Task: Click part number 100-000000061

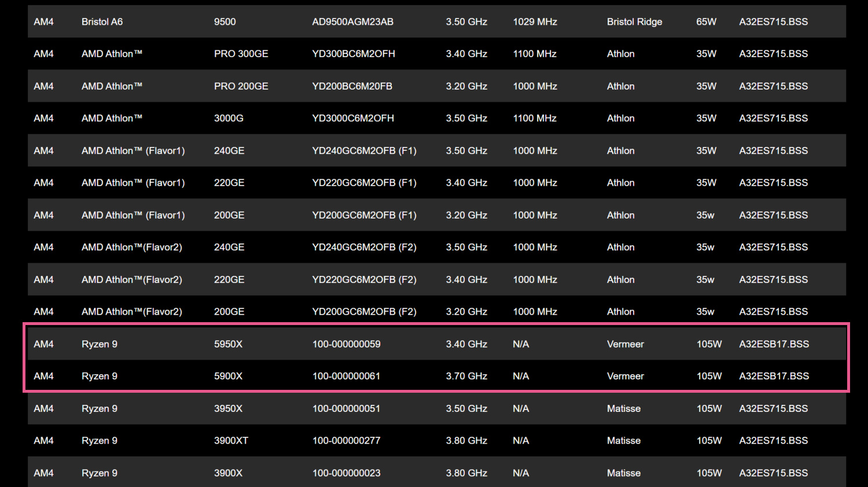Action: [x=346, y=376]
